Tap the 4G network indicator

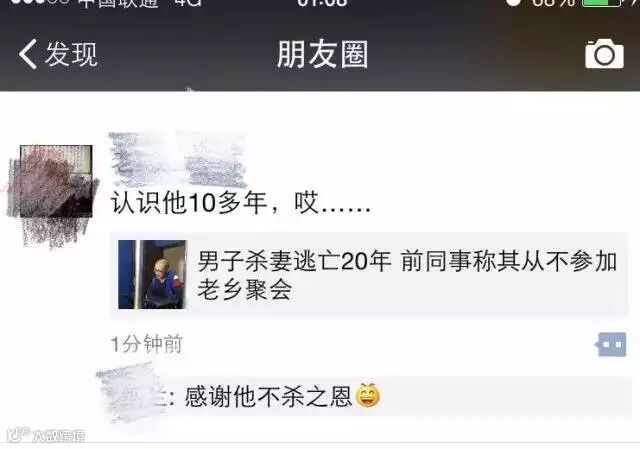[x=188, y=3]
